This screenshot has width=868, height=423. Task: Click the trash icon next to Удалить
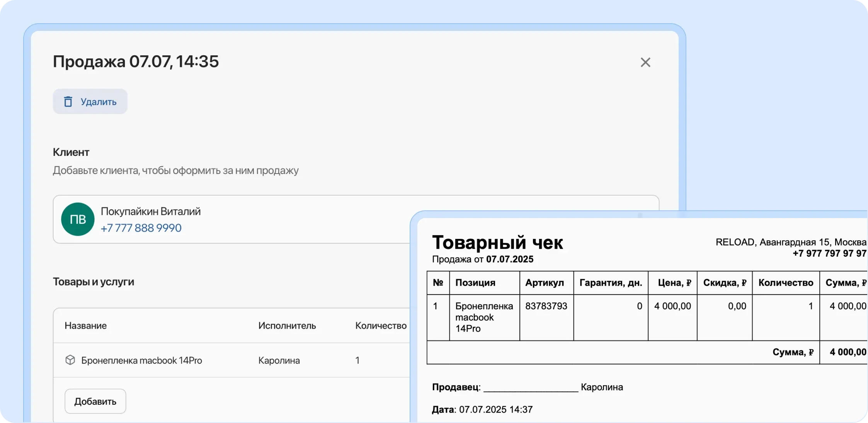pos(68,101)
